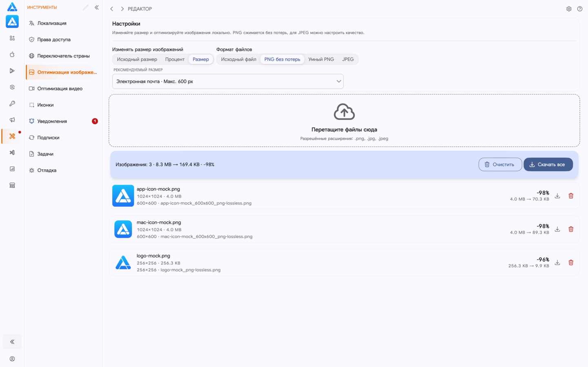Click the output name logo-mock_png-lossless.png
The height and width of the screenshot is (367, 588).
[x=191, y=270]
